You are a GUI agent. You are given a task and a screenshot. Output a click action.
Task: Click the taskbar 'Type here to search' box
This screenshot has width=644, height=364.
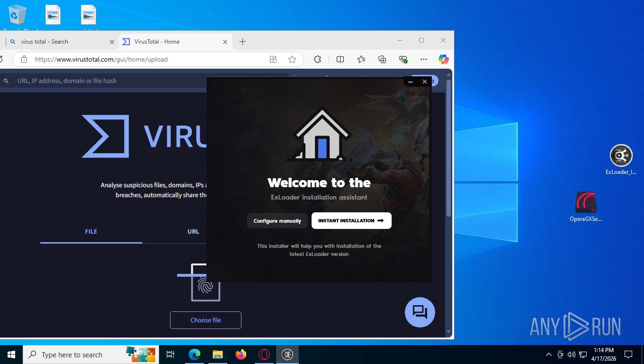[x=90, y=355]
